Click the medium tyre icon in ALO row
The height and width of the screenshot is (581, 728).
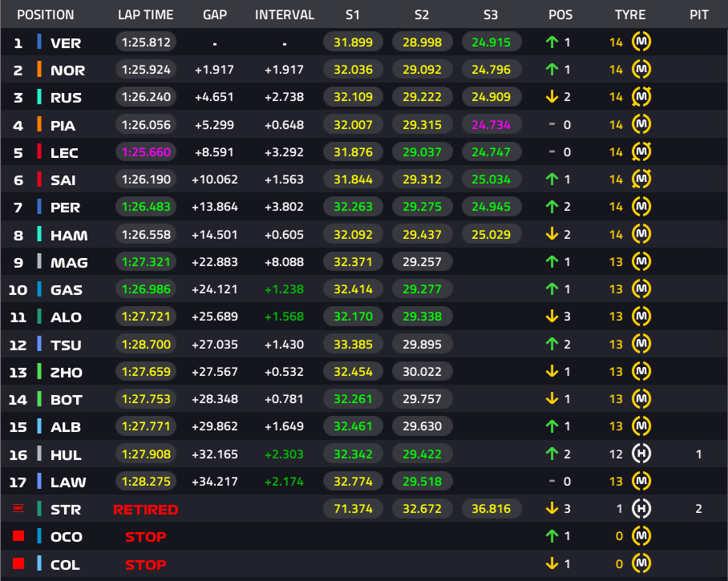[x=641, y=316]
